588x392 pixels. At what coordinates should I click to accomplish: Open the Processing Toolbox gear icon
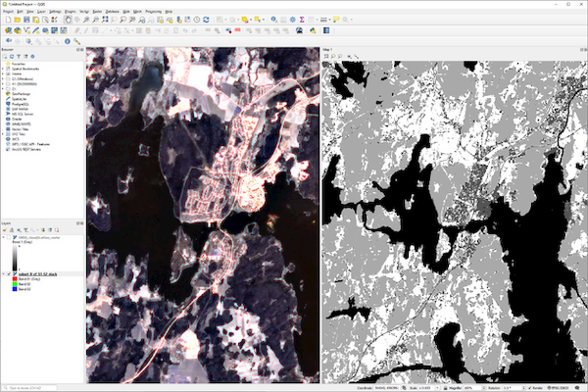click(x=292, y=20)
